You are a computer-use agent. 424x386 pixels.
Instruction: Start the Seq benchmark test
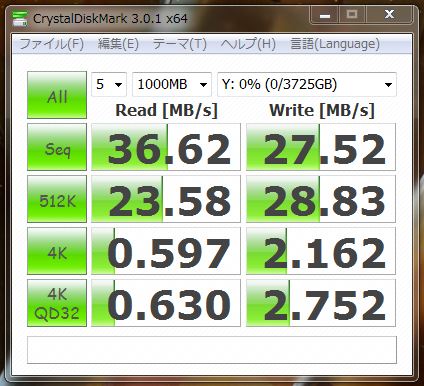click(57, 147)
